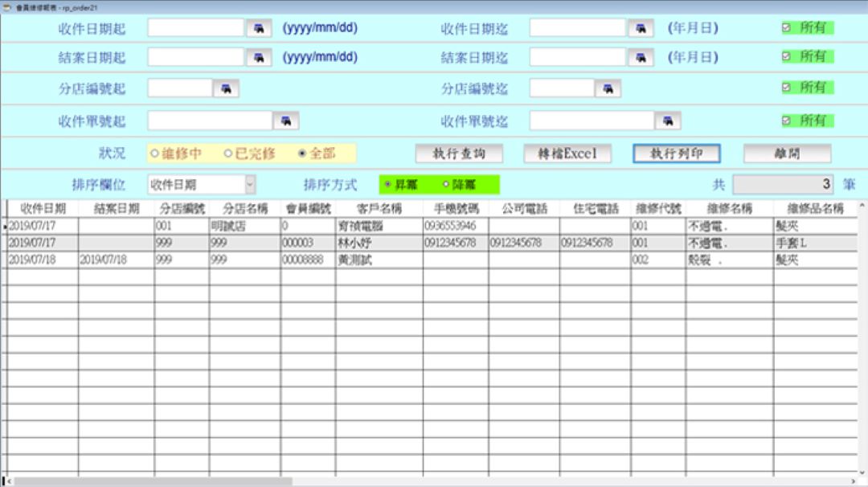Click lookup icon beside 收件日期起 field

259,28
